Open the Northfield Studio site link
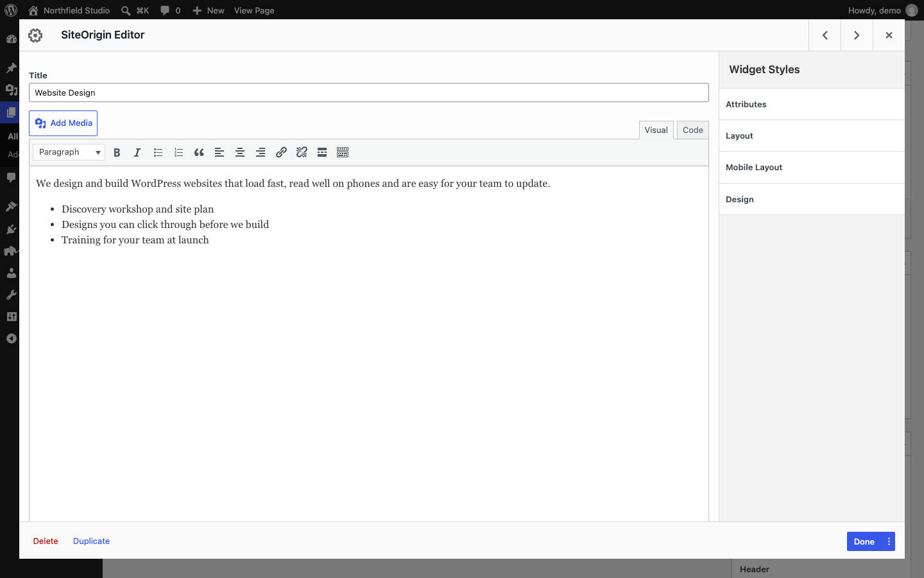The image size is (924, 578). (x=69, y=10)
